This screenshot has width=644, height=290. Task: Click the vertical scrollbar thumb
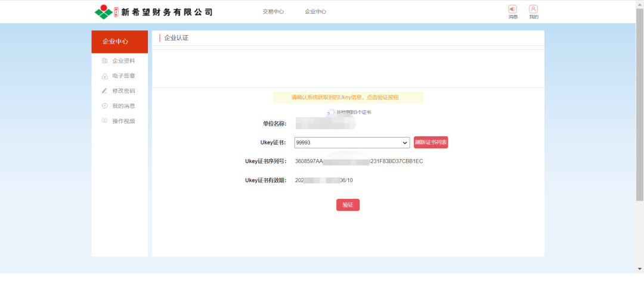click(x=640, y=104)
